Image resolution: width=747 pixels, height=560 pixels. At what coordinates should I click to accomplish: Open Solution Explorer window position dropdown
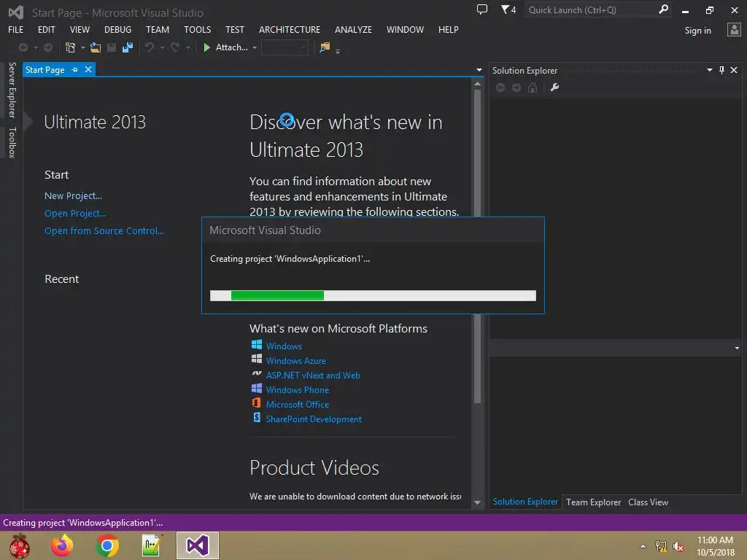click(x=709, y=70)
